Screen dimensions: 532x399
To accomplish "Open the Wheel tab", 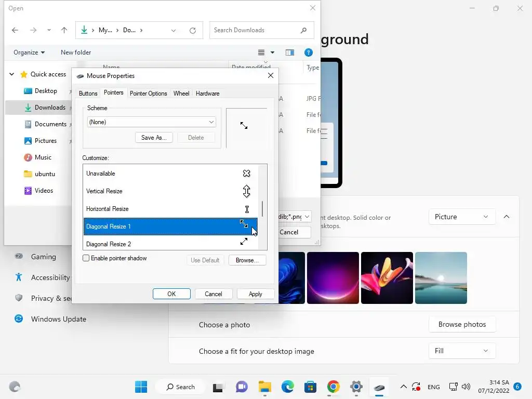I will (x=181, y=94).
